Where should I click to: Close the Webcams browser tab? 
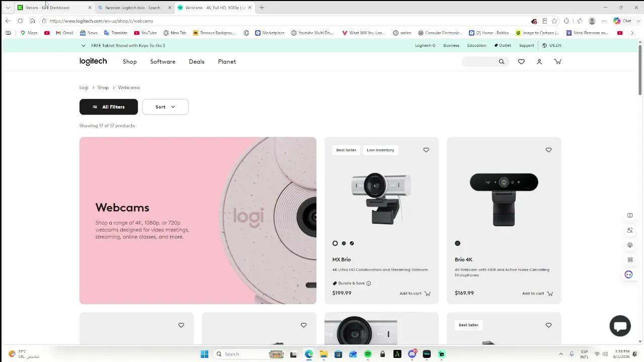250,8
